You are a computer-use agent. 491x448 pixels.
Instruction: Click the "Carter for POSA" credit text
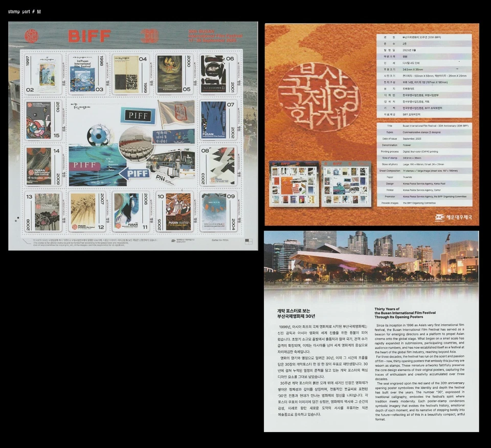[x=220, y=240]
